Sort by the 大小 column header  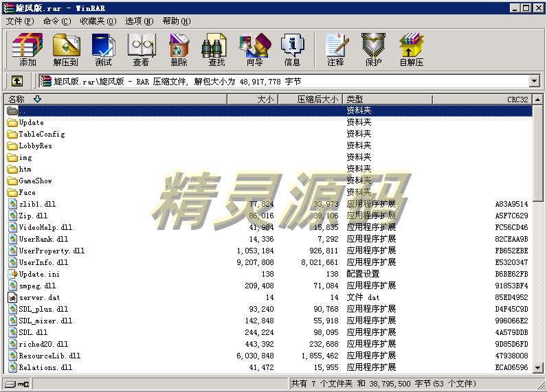(253, 100)
